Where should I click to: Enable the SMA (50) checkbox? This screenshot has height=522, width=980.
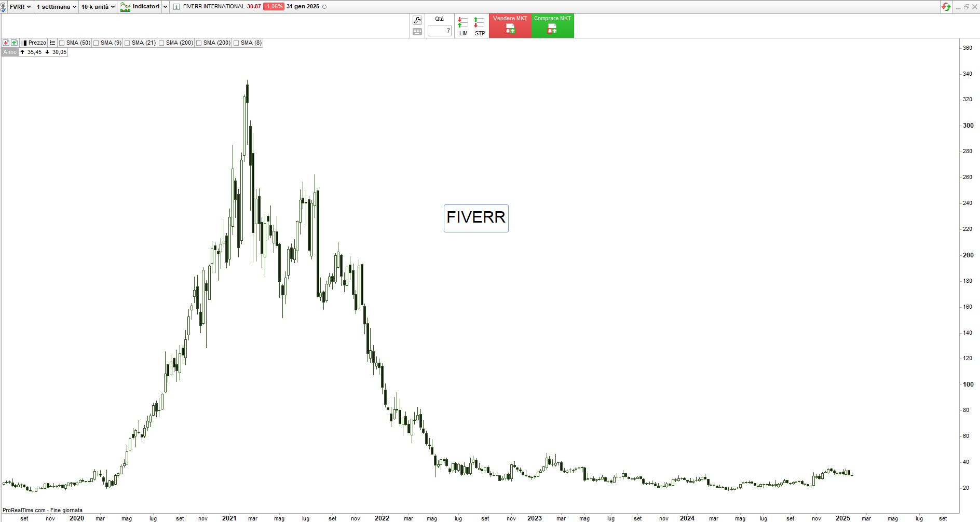tap(62, 43)
